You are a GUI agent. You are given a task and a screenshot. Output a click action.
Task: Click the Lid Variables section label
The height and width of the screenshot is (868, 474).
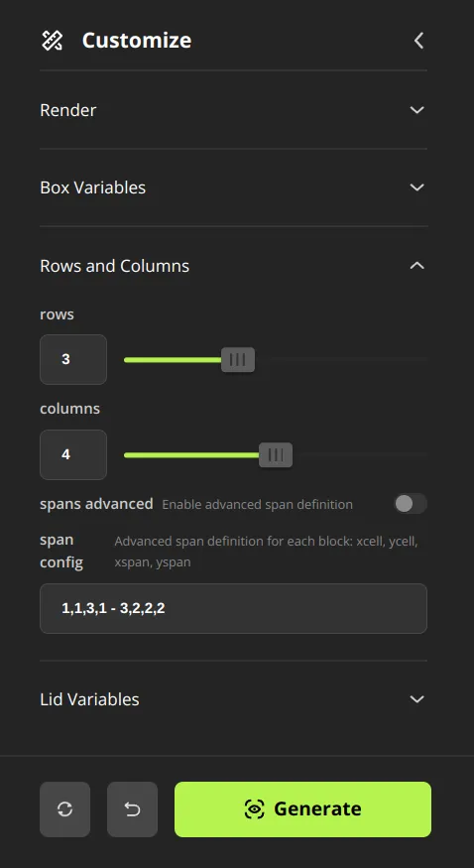point(89,699)
